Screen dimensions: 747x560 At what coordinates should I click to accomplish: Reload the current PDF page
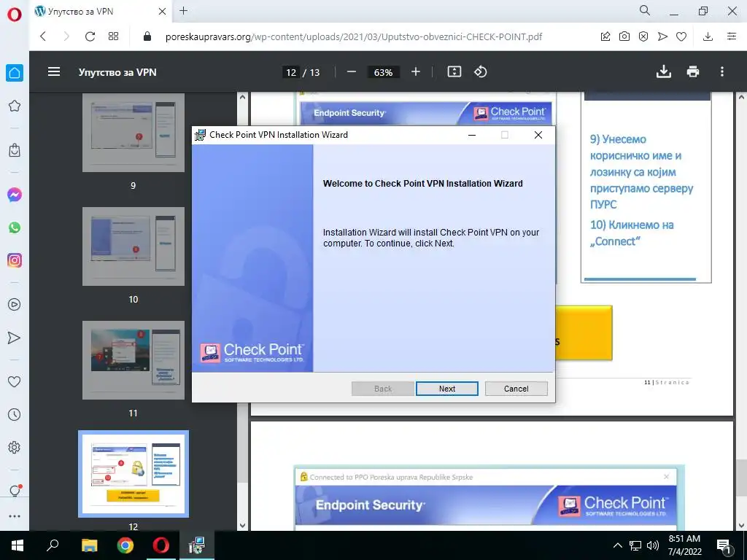coord(90,36)
